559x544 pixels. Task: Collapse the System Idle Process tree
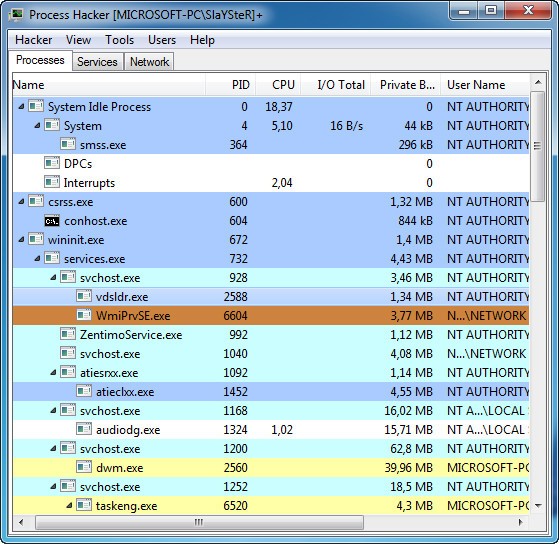click(x=21, y=106)
